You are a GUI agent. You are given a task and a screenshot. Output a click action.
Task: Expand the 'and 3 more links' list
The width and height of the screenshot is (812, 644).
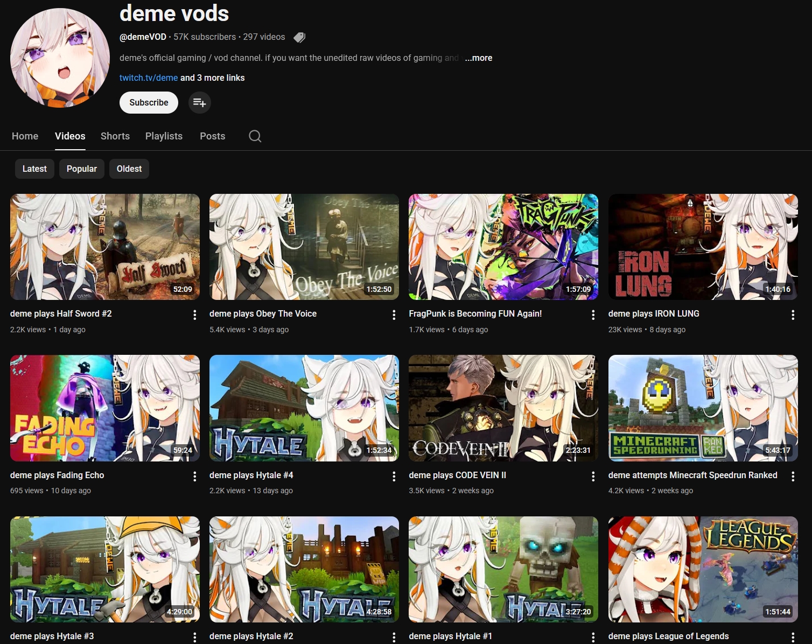(x=212, y=78)
